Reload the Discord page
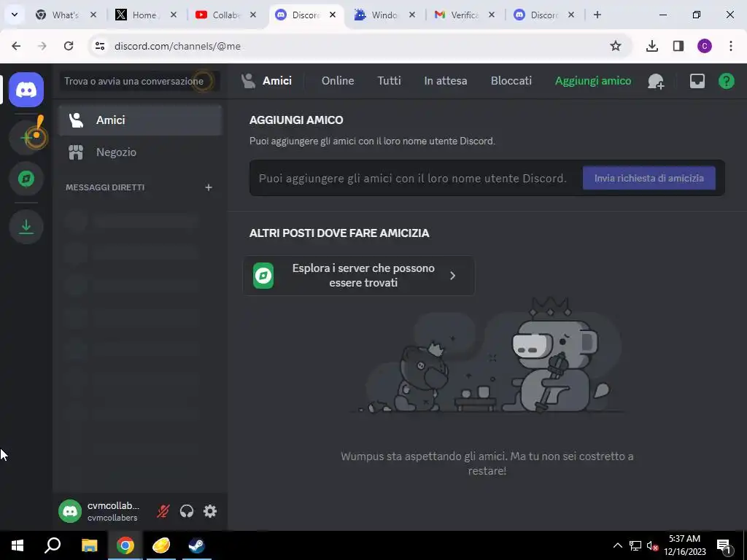 69,46
